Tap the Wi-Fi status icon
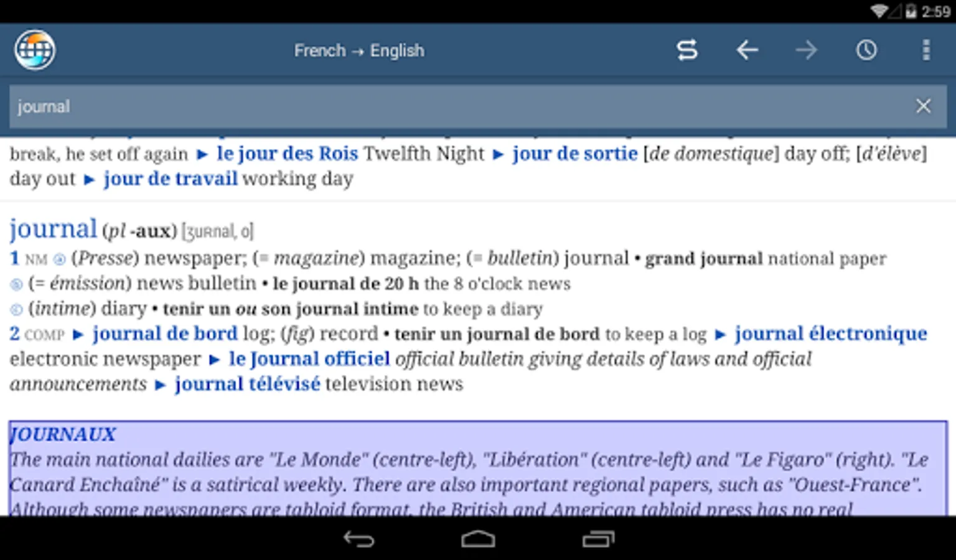The height and width of the screenshot is (560, 956). (879, 11)
